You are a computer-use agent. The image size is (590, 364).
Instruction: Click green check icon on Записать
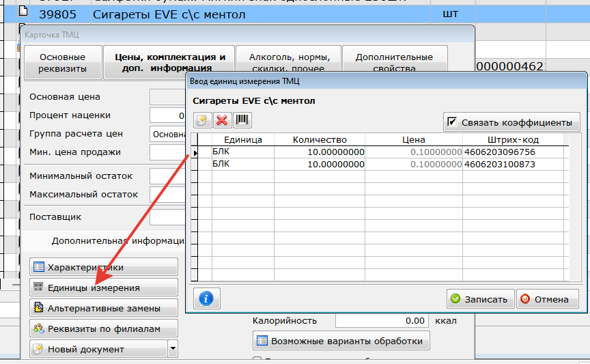pos(455,299)
